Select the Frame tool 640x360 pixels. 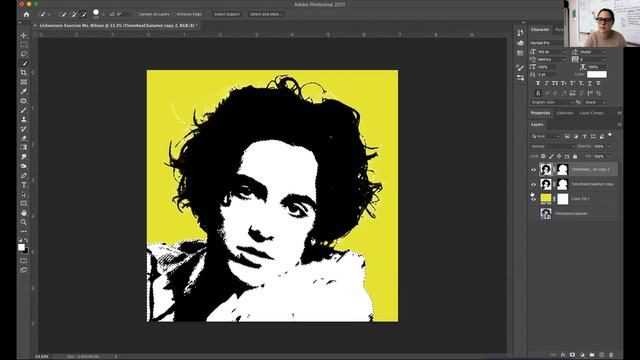coord(24,82)
